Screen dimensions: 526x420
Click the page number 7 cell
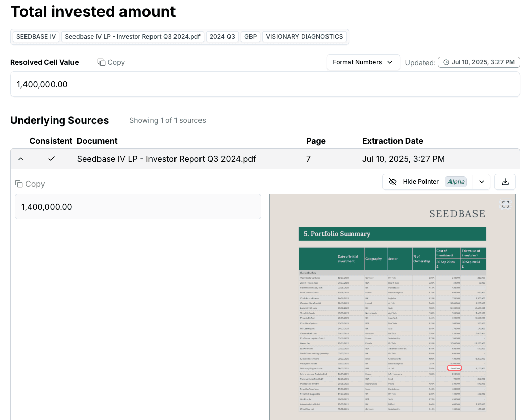tap(308, 159)
